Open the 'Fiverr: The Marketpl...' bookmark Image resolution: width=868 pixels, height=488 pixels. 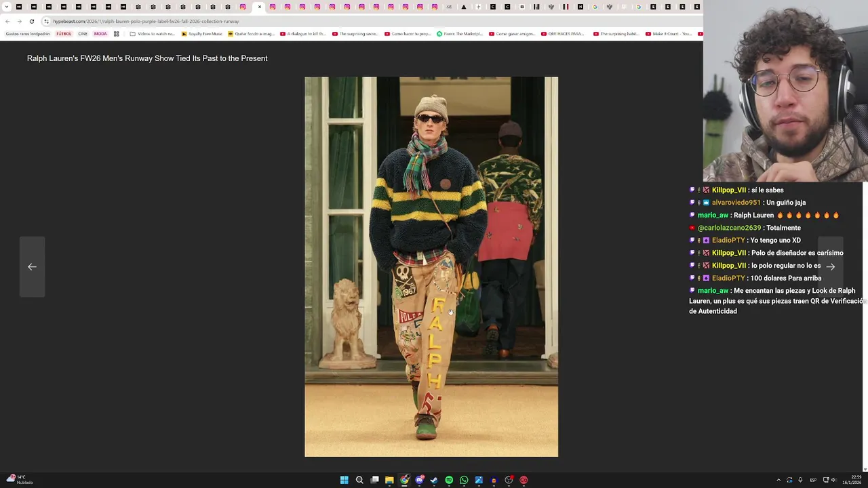tap(460, 34)
